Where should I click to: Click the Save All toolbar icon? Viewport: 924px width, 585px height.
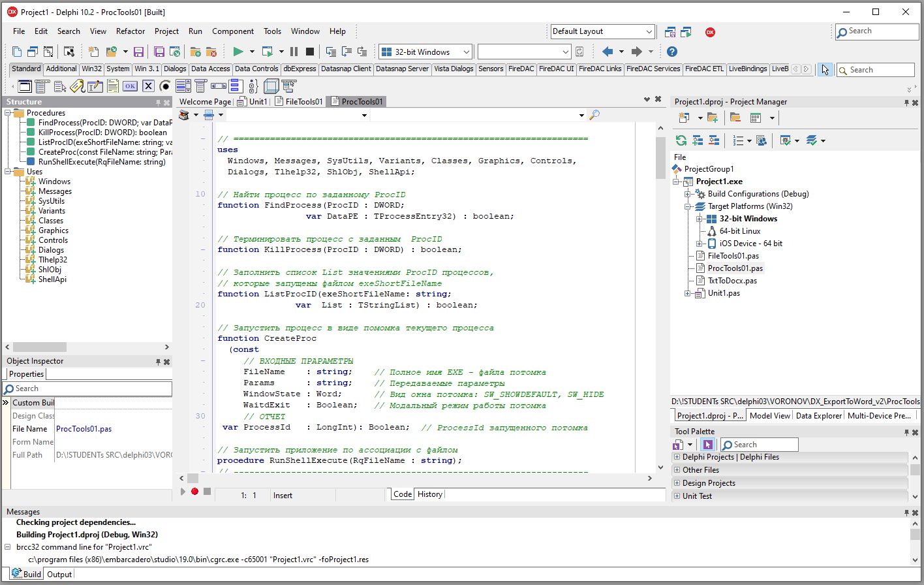[159, 52]
